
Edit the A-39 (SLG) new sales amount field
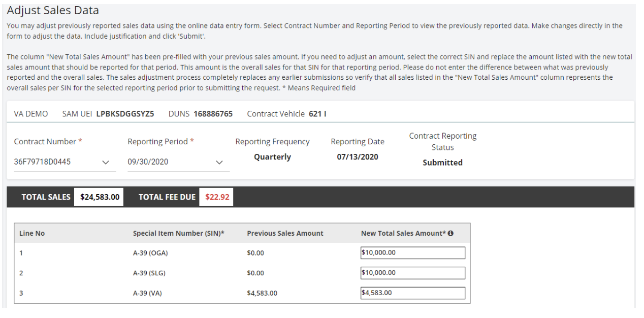pyautogui.click(x=413, y=273)
